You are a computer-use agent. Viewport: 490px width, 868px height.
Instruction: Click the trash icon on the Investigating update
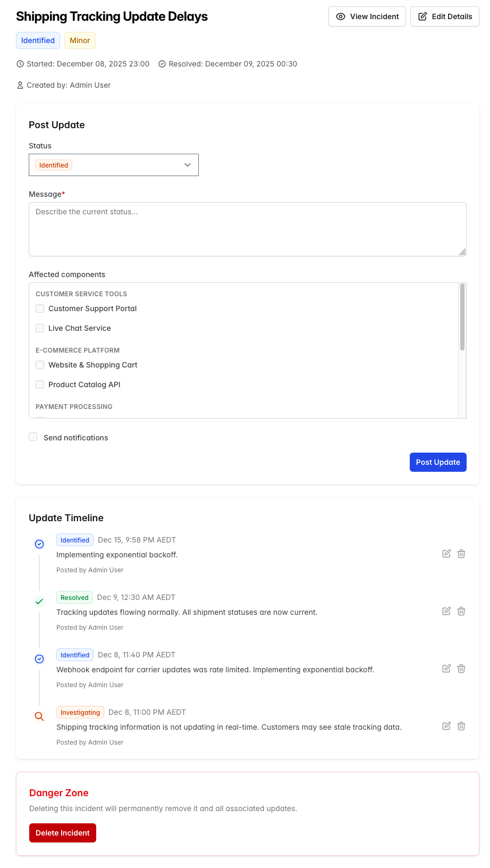[x=461, y=725]
